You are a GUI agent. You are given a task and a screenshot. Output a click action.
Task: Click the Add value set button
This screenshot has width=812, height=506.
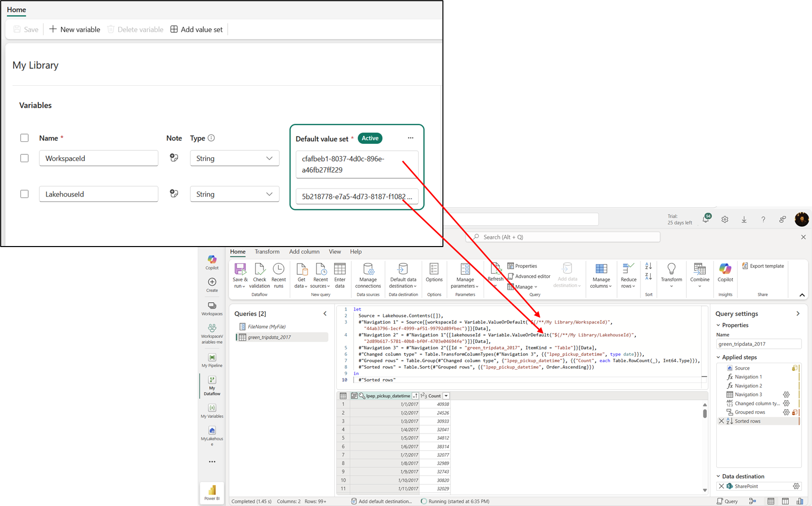196,29
